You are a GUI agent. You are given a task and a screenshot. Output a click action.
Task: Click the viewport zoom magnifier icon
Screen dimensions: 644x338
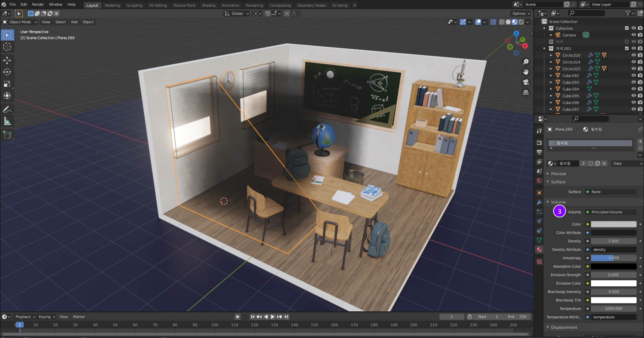point(526,62)
